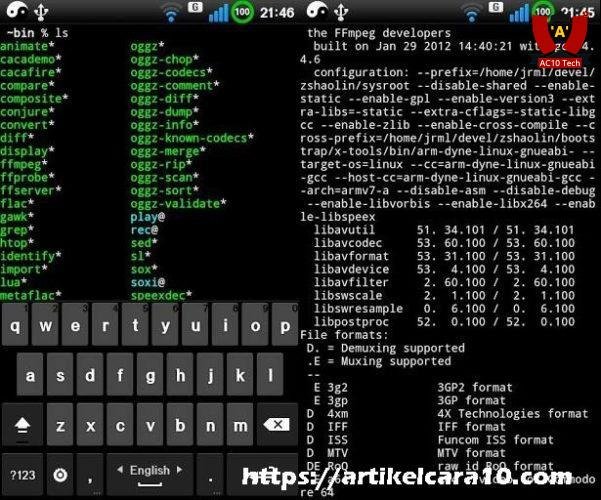Tap the signal bars in left status bar

coord(218,13)
